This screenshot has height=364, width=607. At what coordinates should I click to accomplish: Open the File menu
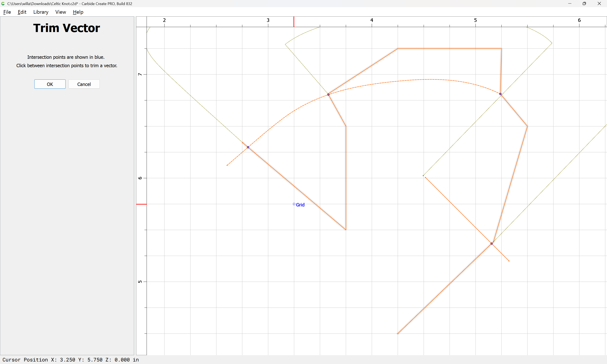coord(7,12)
